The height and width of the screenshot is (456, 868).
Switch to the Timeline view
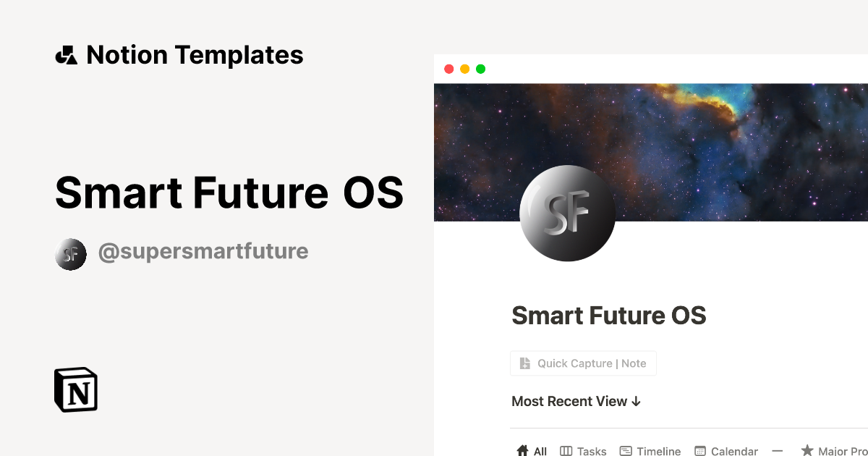[x=657, y=451]
